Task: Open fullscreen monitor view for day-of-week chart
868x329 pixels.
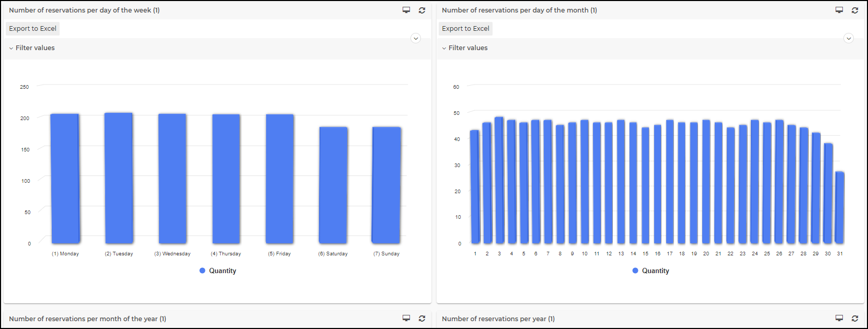Action: click(406, 10)
